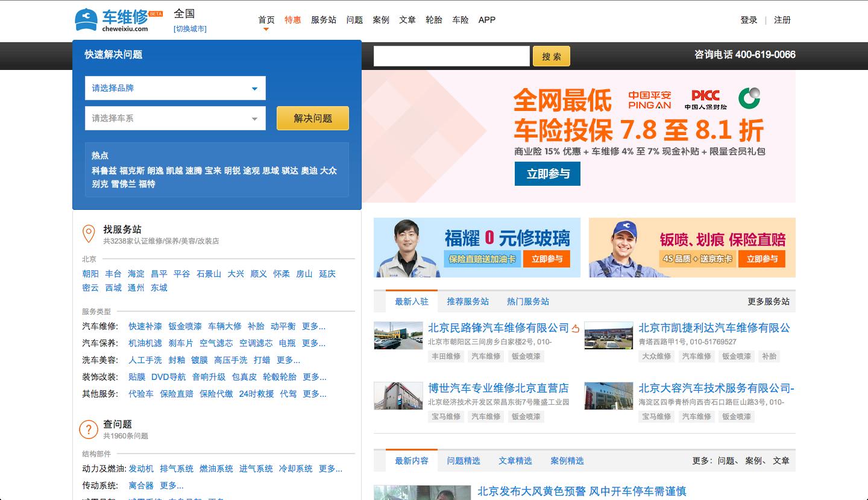Click the 切换城市 link
The width and height of the screenshot is (868, 500).
(x=190, y=28)
